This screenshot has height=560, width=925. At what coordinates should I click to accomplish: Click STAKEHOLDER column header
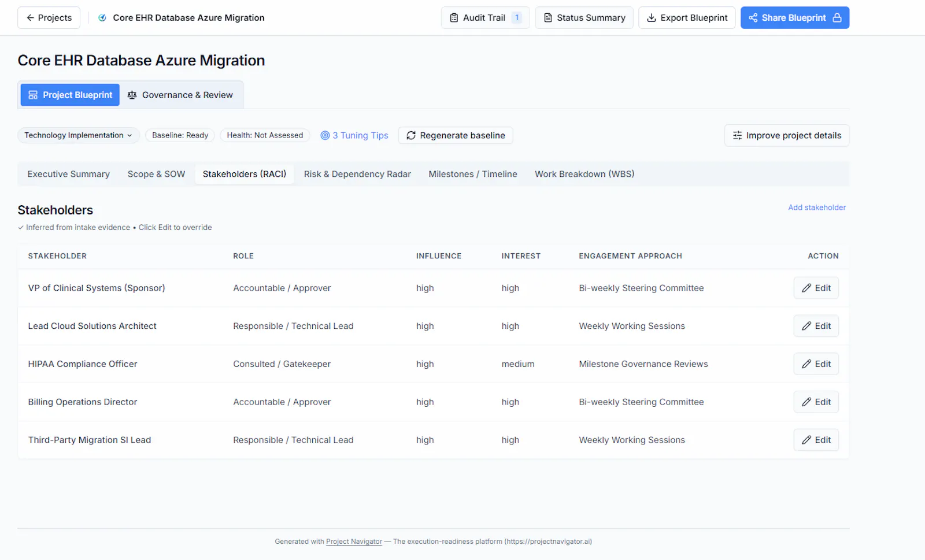(x=57, y=256)
